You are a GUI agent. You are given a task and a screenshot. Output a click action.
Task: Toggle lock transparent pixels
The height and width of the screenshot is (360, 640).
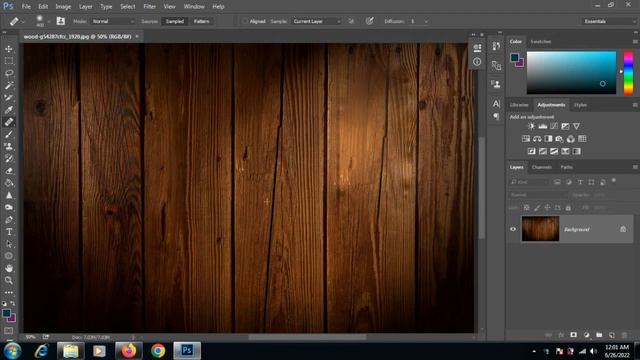[527, 208]
